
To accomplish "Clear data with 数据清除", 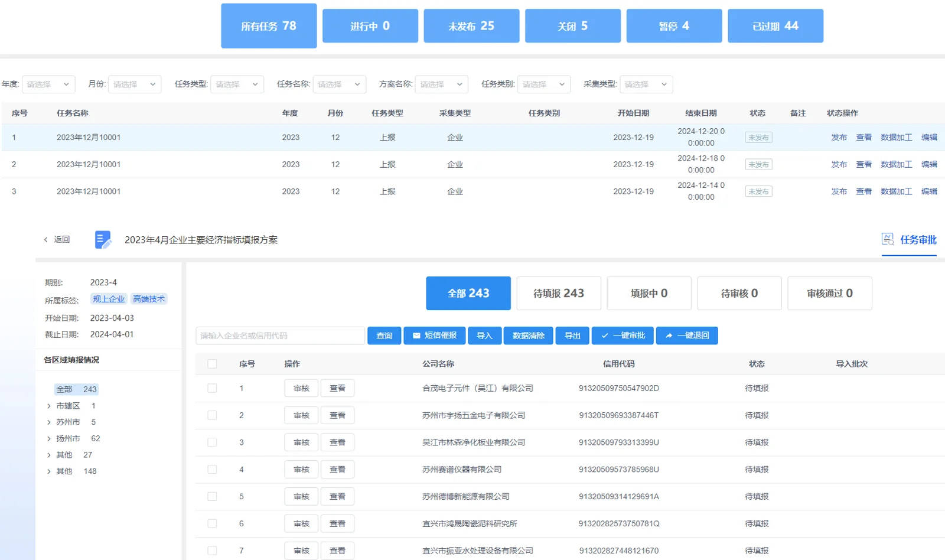I will (529, 336).
